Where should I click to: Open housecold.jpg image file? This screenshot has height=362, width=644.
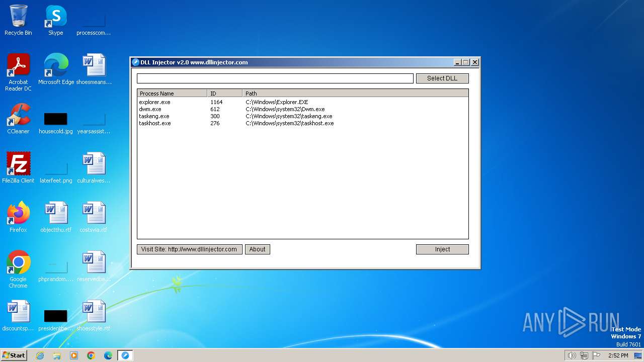click(x=55, y=123)
